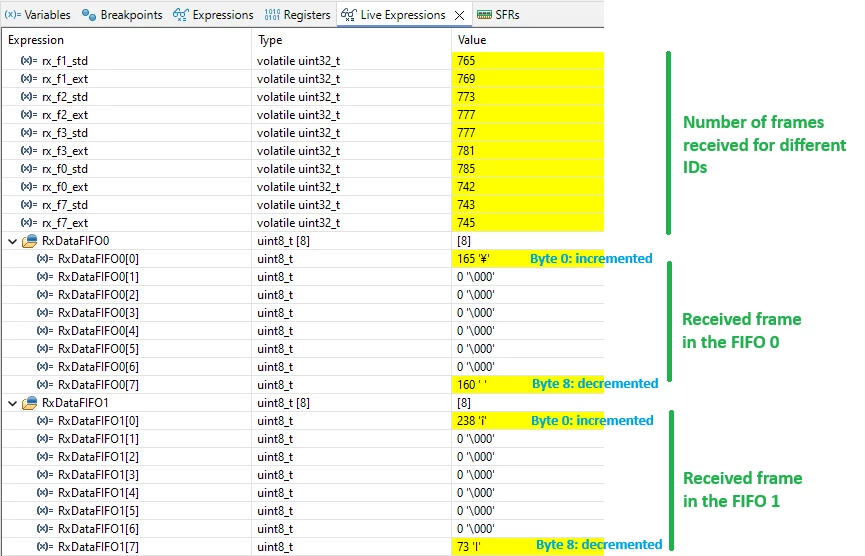The width and height of the screenshot is (865, 556).
Task: Click the Breakpoints tab icon
Action: (88, 15)
